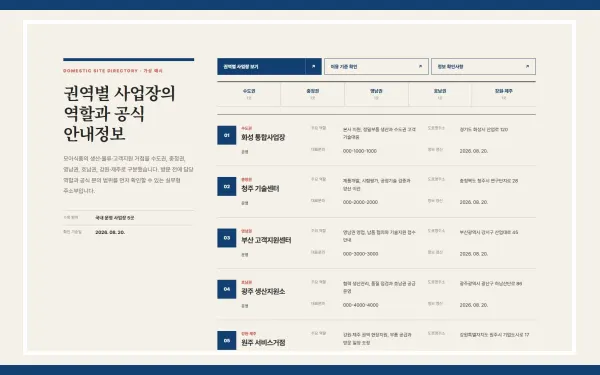Click the 05 number badge for 원주 서비스거점
This screenshot has height=375, width=600.
tap(227, 341)
